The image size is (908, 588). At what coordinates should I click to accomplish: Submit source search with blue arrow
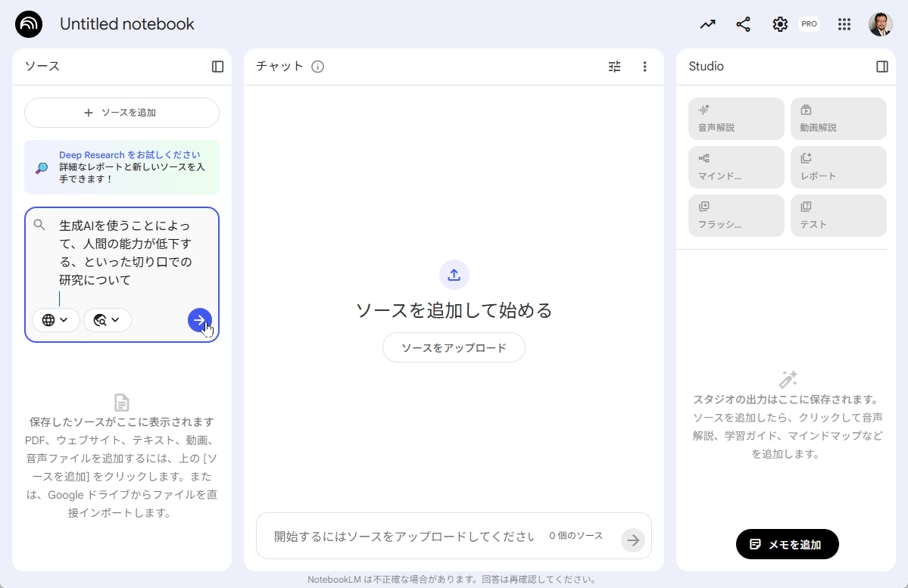[x=199, y=320]
